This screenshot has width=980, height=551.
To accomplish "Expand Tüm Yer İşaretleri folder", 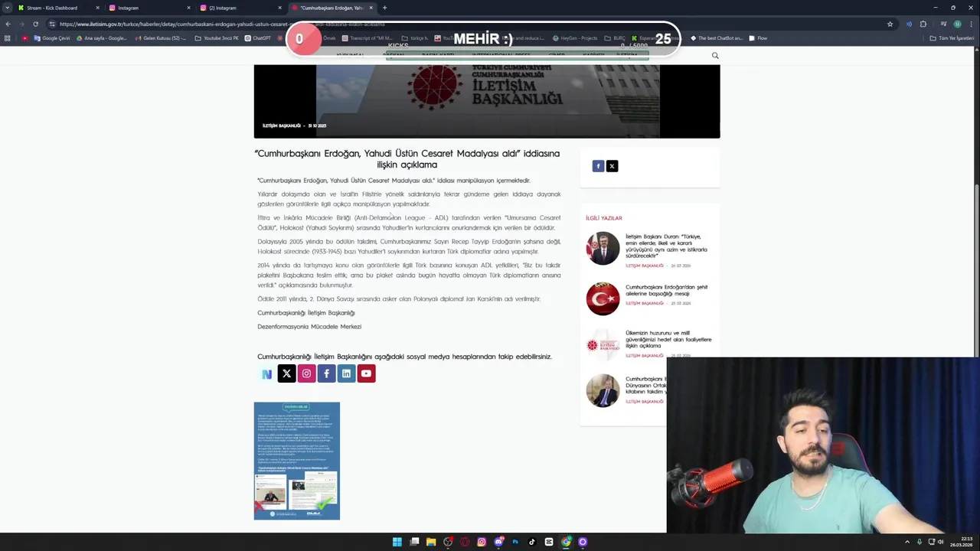I will [952, 38].
